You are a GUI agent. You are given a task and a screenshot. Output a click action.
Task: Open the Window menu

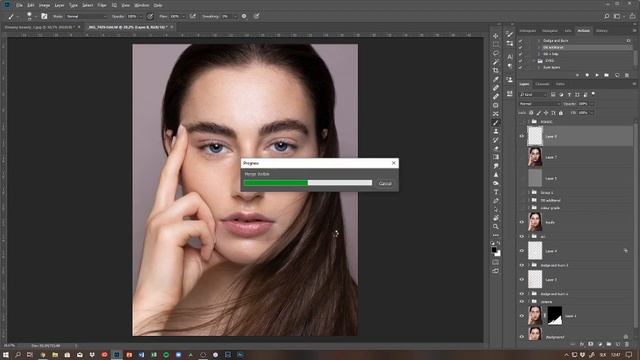142,5
